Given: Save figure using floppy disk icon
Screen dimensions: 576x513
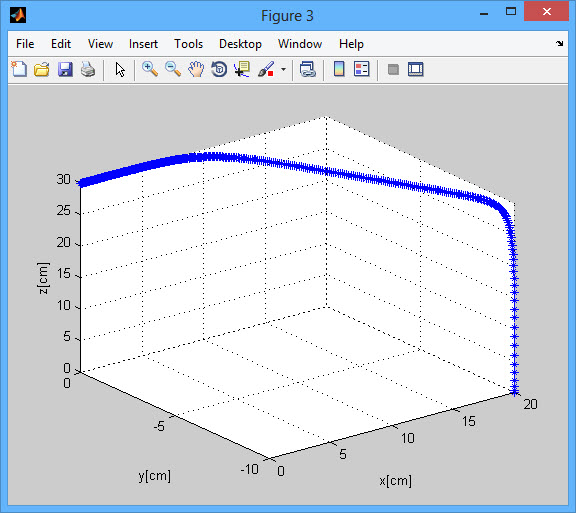Looking at the screenshot, I should [x=65, y=69].
